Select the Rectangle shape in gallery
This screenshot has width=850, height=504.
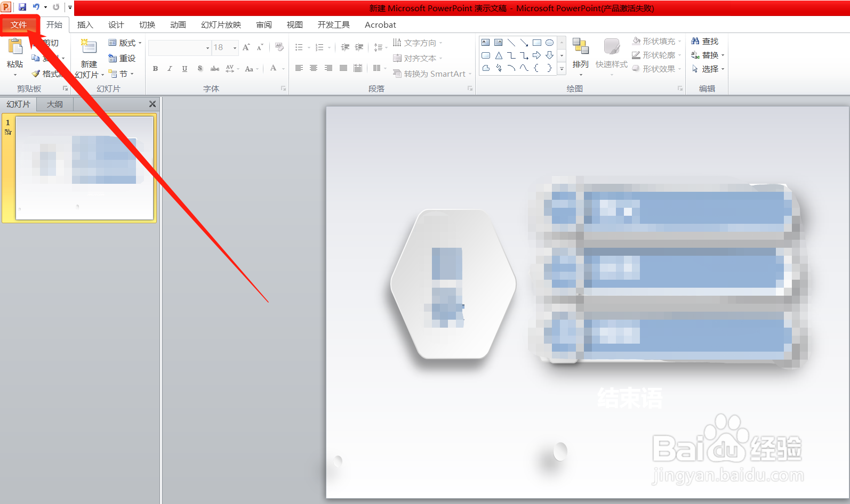pos(537,43)
